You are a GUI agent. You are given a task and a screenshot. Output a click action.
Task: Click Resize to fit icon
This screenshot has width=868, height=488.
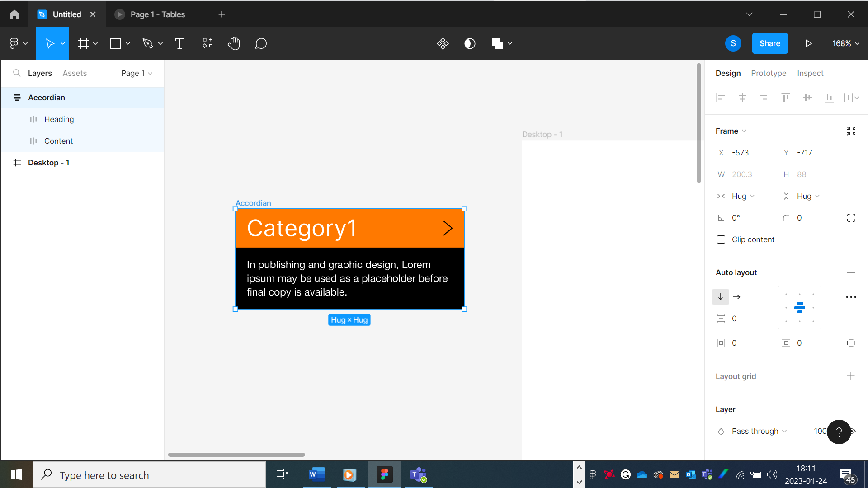(x=851, y=131)
